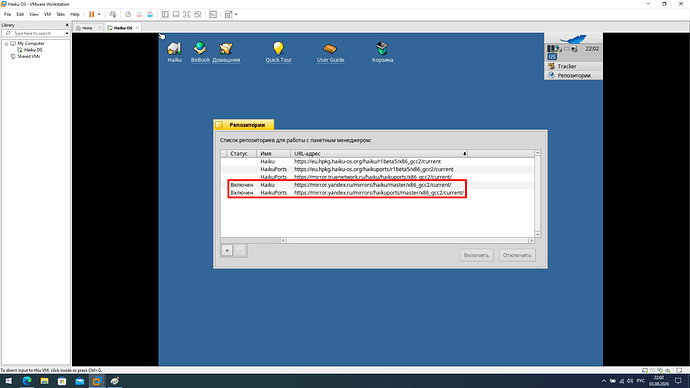
Task: Click the repository list horizontal scrollbar
Action: tap(407, 241)
